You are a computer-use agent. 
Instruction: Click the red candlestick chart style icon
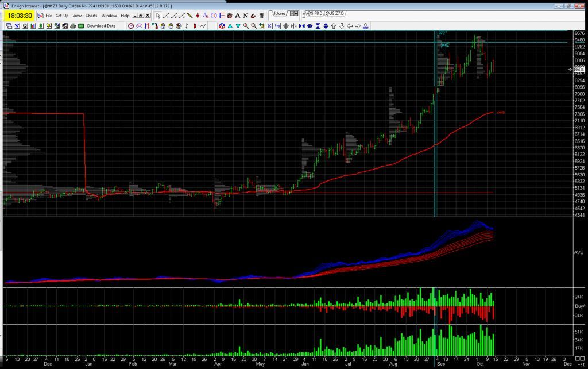click(195, 26)
